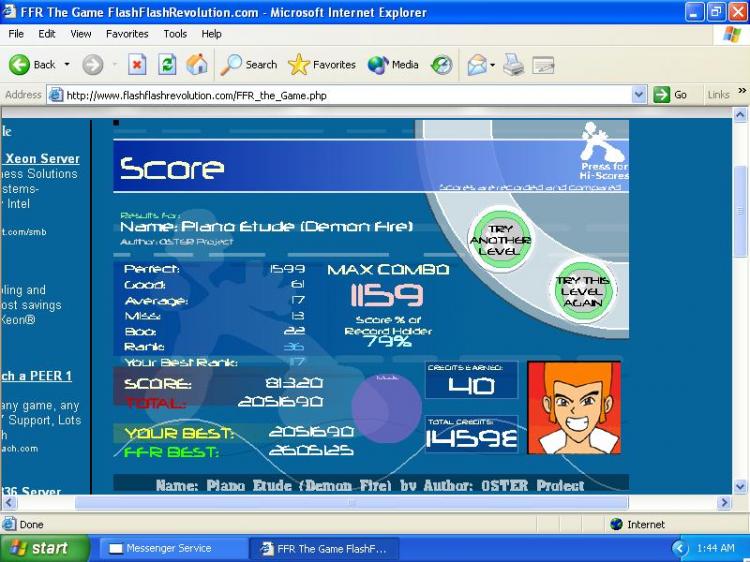
Task: Click the Score title heading
Action: coord(172,168)
